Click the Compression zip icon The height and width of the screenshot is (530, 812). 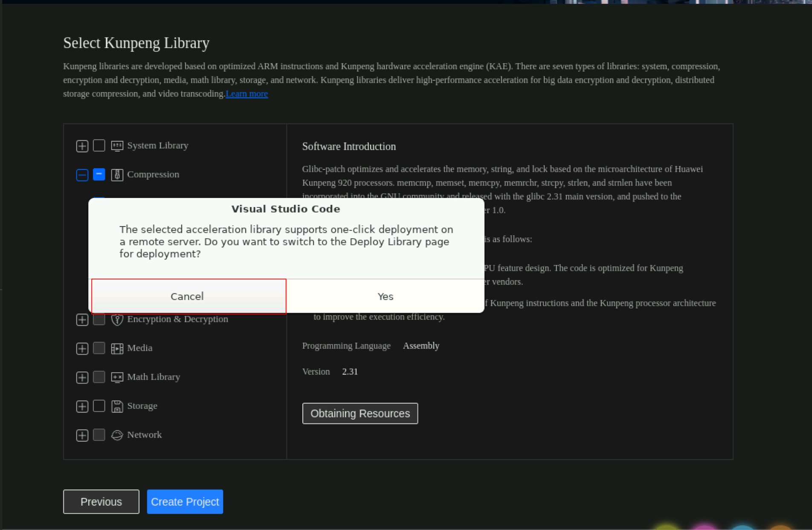[117, 175]
